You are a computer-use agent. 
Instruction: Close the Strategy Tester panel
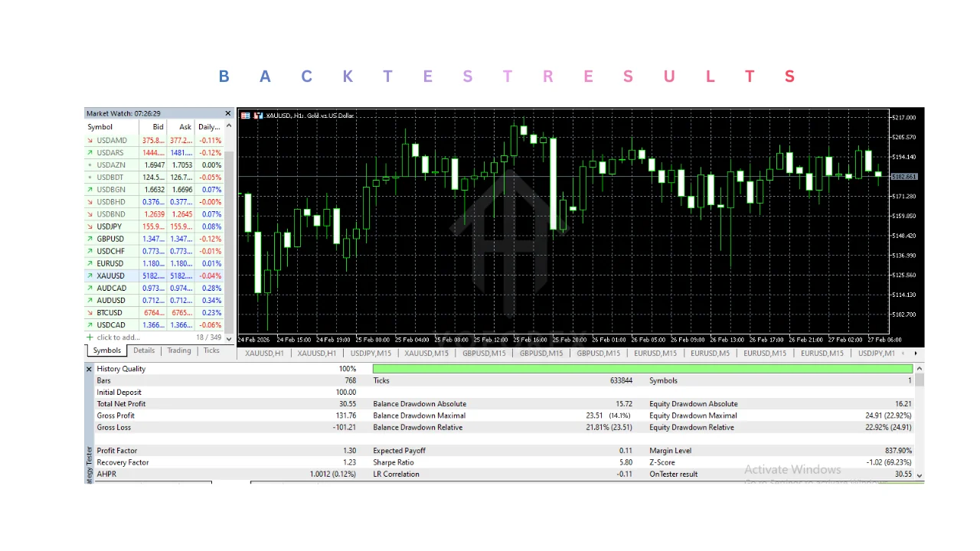coord(89,369)
